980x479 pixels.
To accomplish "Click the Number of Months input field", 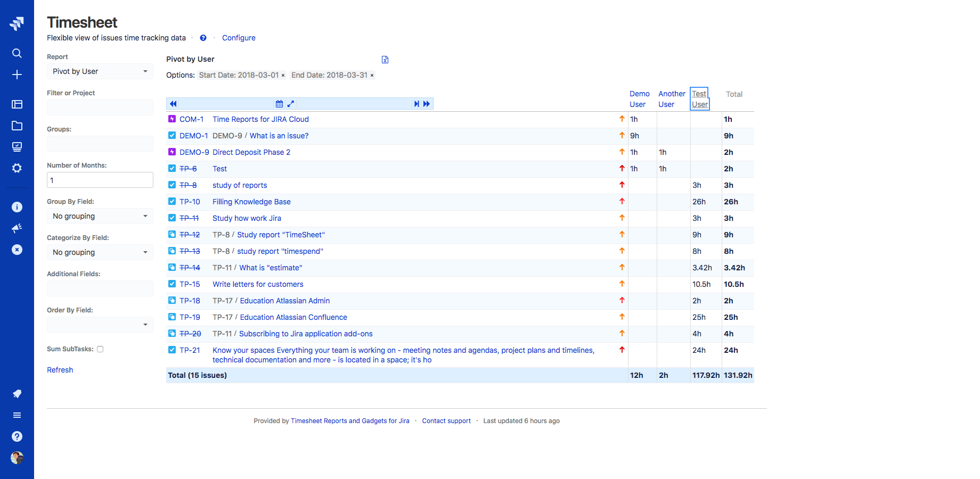I will 100,180.
